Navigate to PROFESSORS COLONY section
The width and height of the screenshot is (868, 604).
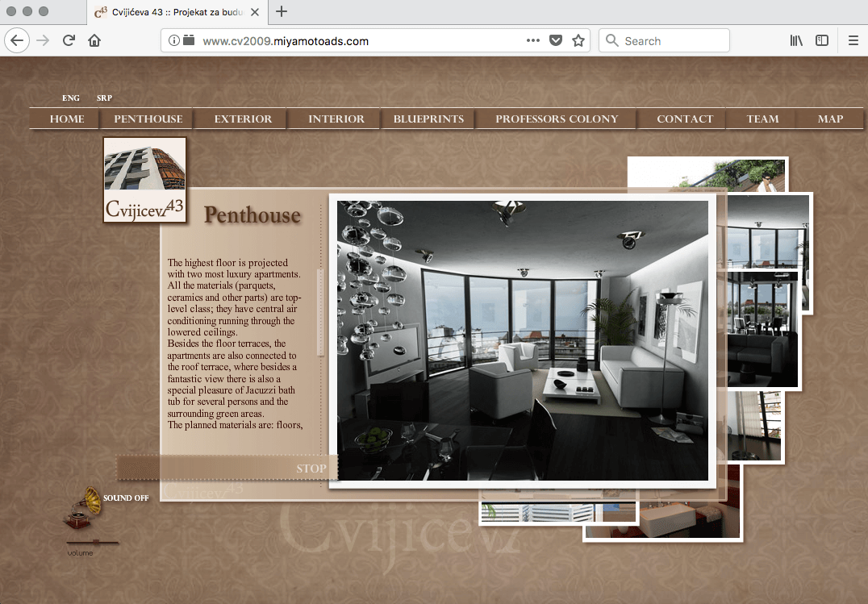(557, 119)
